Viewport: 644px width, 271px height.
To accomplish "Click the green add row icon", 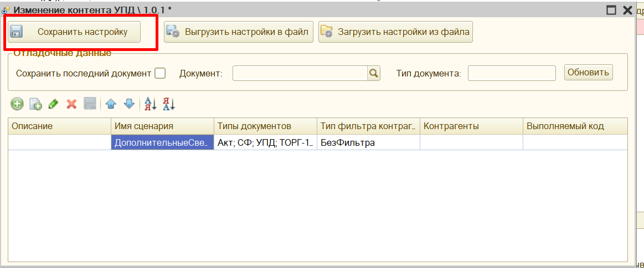I will pyautogui.click(x=17, y=104).
